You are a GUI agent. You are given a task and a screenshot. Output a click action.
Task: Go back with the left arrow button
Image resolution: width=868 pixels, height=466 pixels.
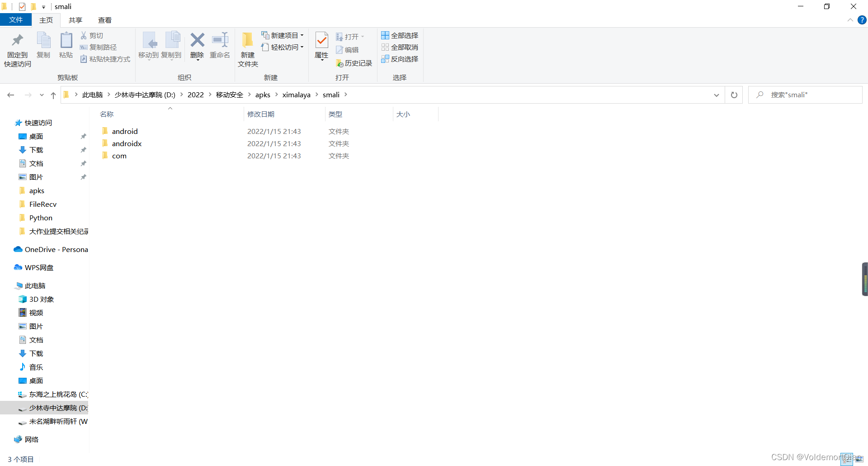click(11, 95)
